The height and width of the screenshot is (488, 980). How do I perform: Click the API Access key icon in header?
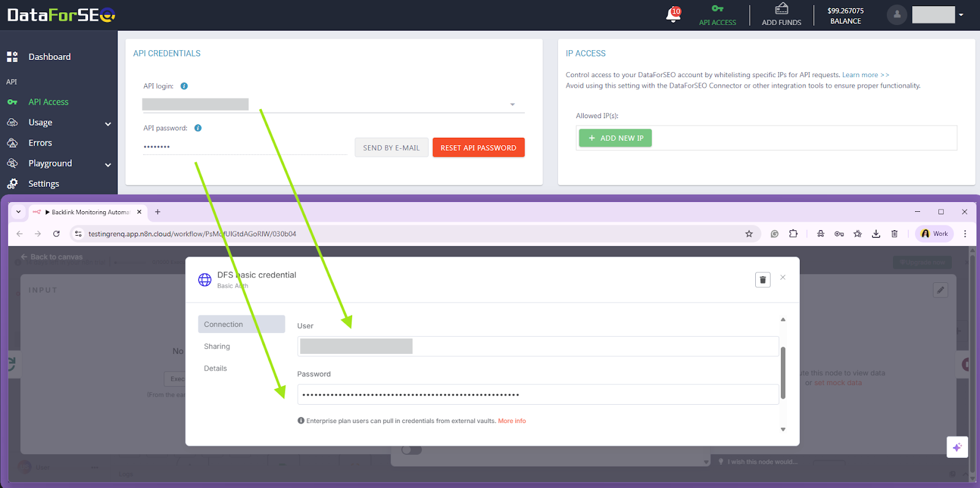(717, 9)
